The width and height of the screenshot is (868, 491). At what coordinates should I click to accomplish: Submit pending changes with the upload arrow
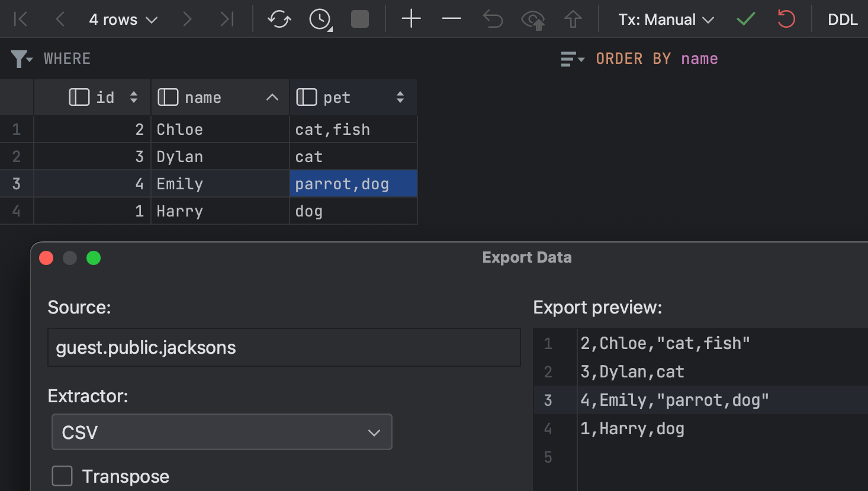(x=573, y=19)
